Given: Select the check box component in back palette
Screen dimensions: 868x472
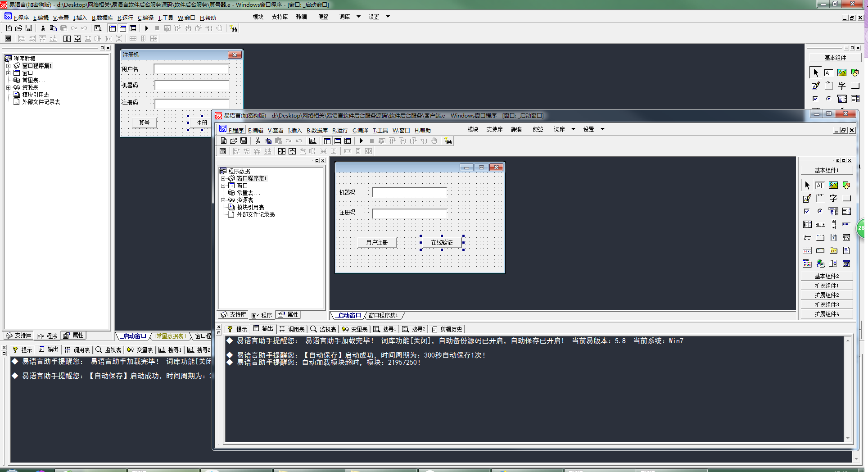Looking at the screenshot, I should tap(815, 99).
